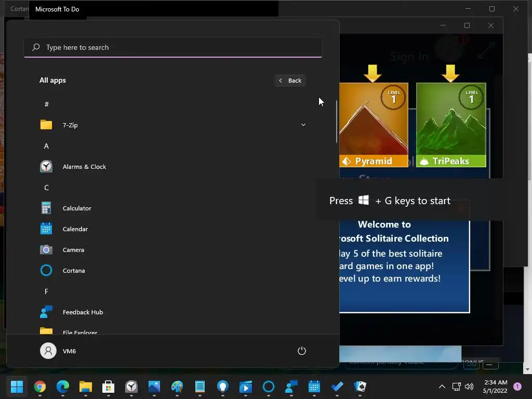Open File Explorer from the taskbar
The height and width of the screenshot is (399, 532).
coord(86,386)
